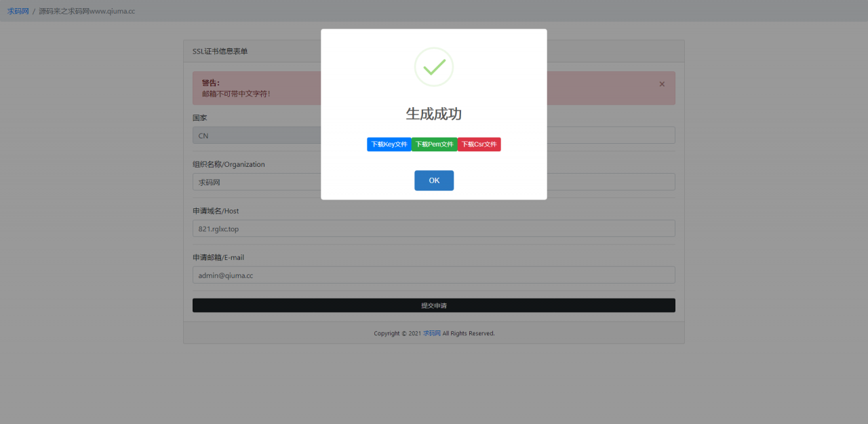
Task: Click the 组织名称/Organization label
Action: pos(229,164)
